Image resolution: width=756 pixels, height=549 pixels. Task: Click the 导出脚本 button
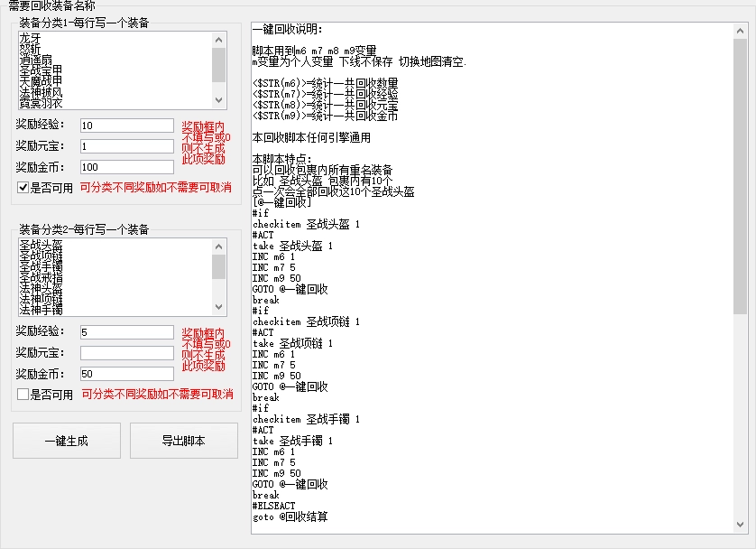(183, 441)
